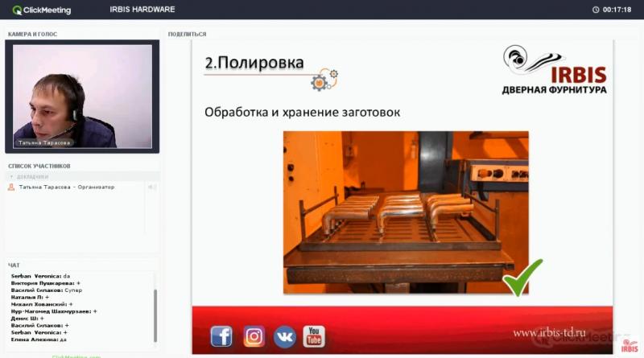Click the orange presenter icon next to Татьяна Тарасова
Viewport: 644px width, 358px height.
pyautogui.click(x=11, y=187)
